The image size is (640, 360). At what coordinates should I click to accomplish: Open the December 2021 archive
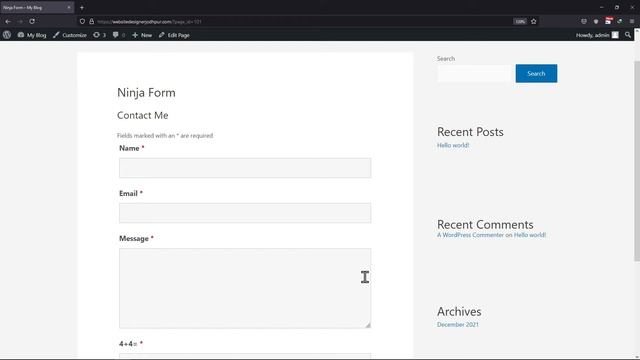458,324
